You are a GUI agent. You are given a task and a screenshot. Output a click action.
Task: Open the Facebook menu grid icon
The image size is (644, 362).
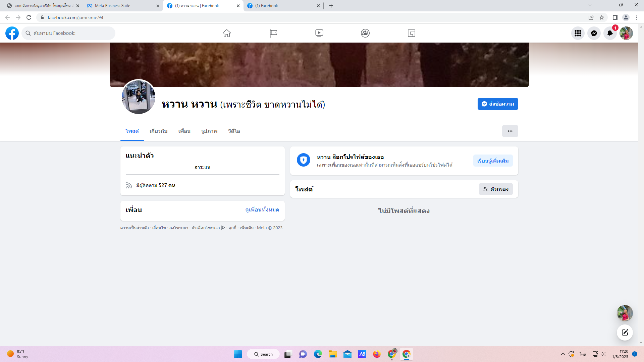578,33
